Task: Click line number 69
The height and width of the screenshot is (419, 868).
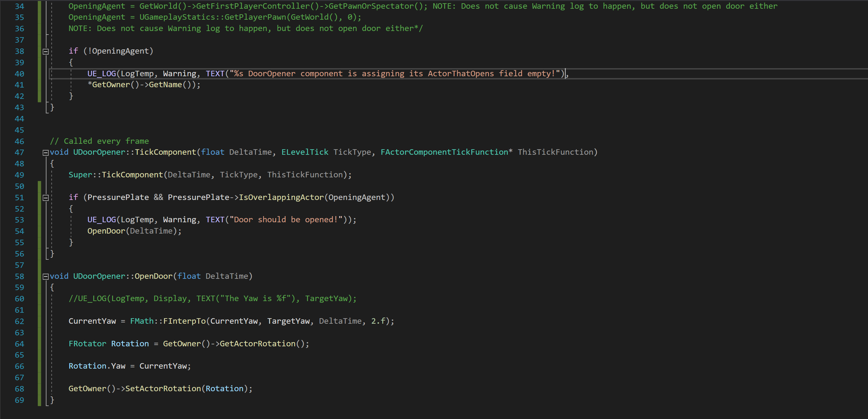Action: click(20, 400)
